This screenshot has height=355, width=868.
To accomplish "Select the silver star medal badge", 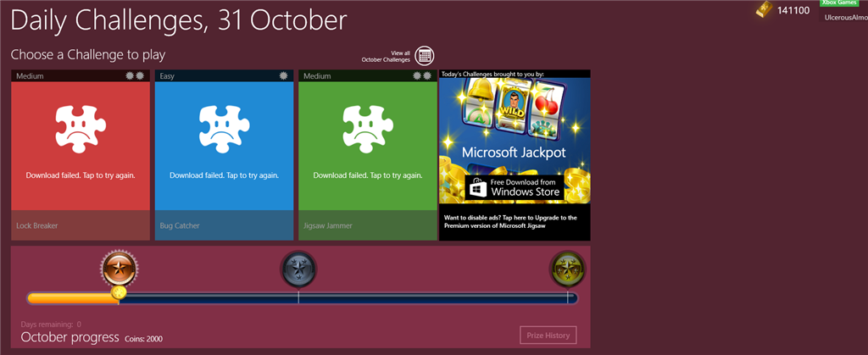I will point(298,269).
